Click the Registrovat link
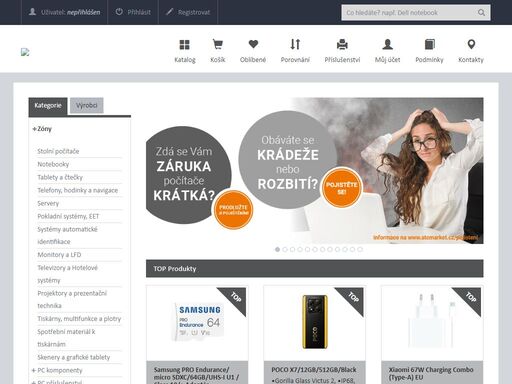Image resolution: width=512 pixels, height=384 pixels. 188,12
